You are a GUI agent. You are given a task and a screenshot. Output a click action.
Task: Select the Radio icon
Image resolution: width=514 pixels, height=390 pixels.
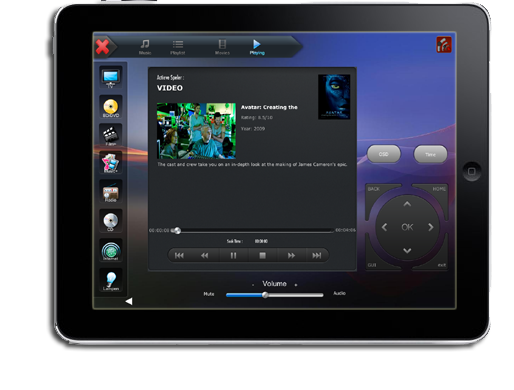click(x=111, y=192)
